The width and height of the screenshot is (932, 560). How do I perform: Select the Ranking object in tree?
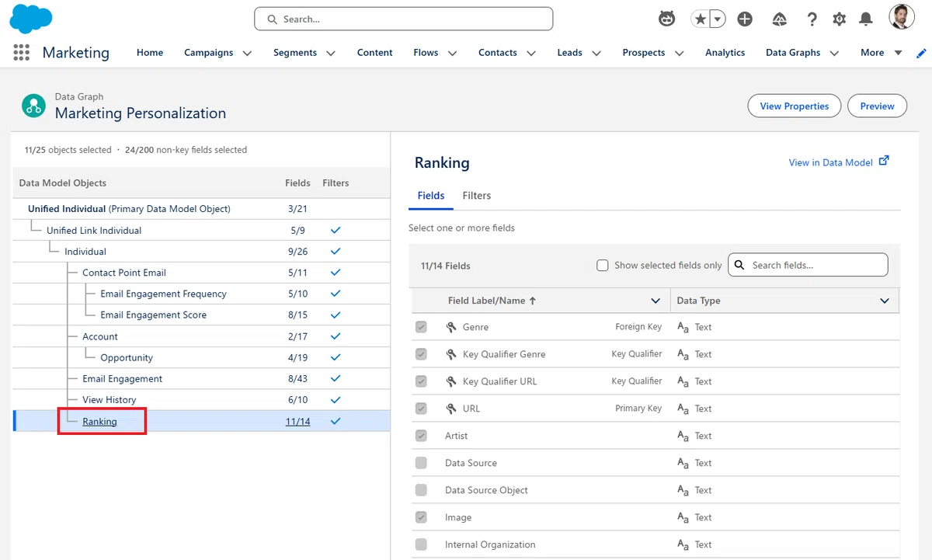[99, 421]
